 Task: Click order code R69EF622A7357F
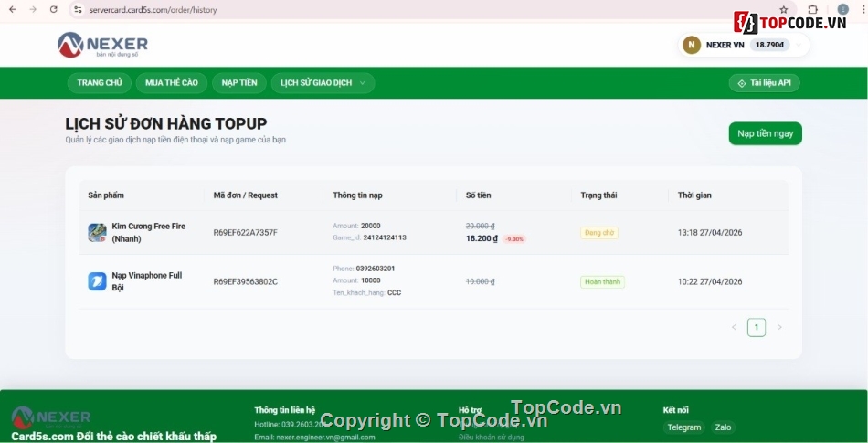tap(245, 233)
